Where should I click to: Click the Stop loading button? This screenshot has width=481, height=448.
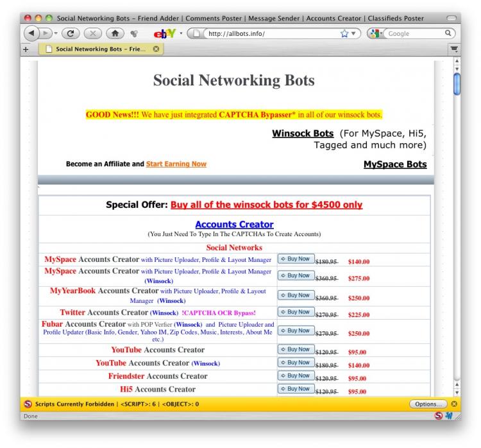click(x=91, y=33)
